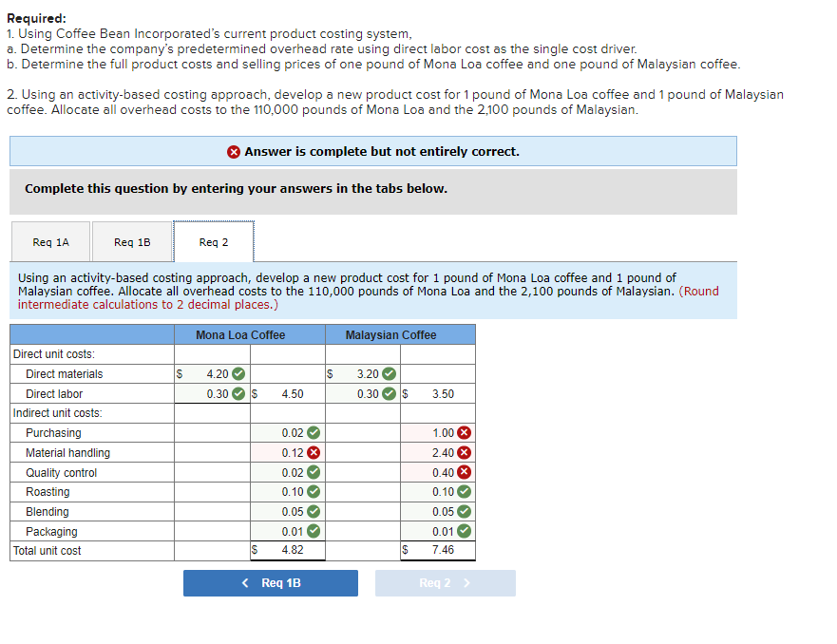This screenshot has width=837, height=644.
Task: Click the 'Required:' heading
Action: [x=36, y=19]
